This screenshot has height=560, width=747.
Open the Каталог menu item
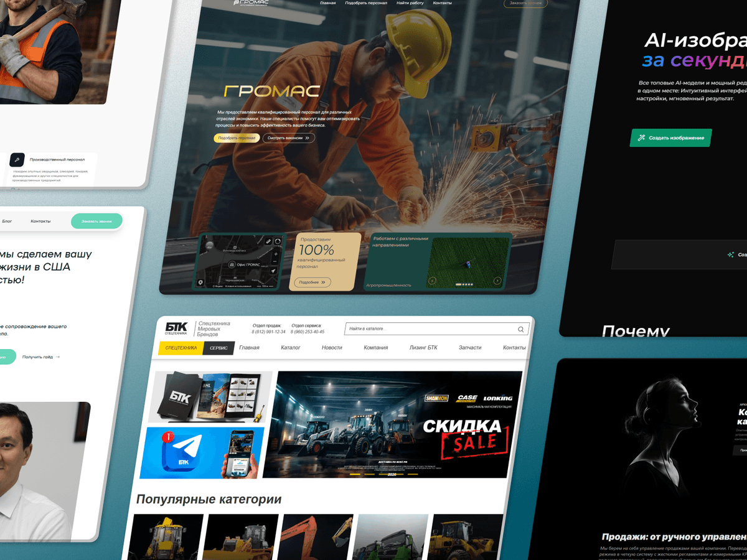click(290, 348)
